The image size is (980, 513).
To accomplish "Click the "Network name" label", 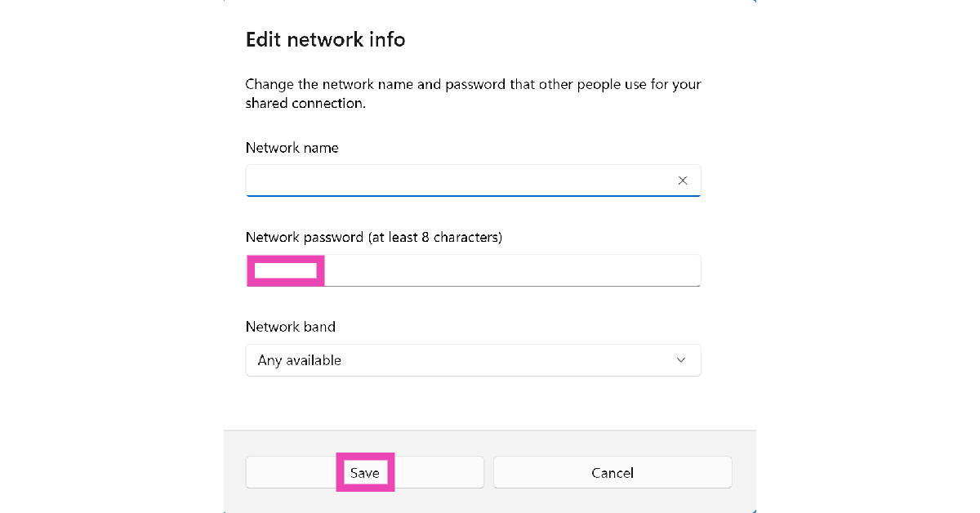I will (x=292, y=148).
